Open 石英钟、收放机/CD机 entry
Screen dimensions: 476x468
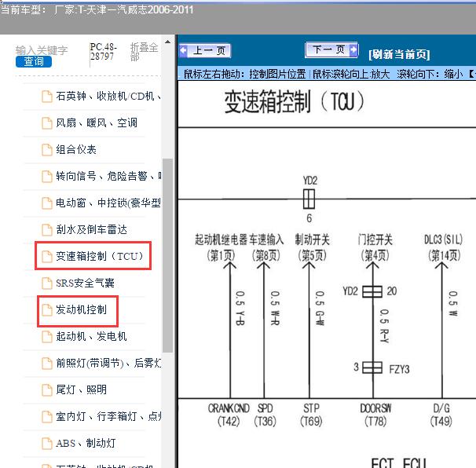[108, 97]
